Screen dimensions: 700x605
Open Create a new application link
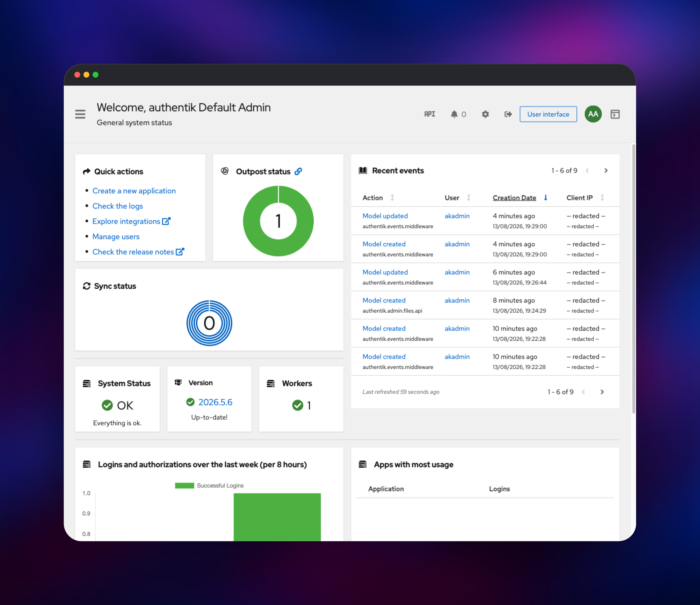point(134,191)
